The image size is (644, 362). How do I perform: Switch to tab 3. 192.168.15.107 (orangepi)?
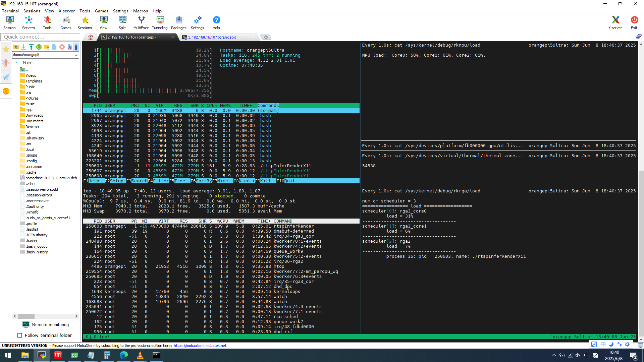[x=212, y=37]
